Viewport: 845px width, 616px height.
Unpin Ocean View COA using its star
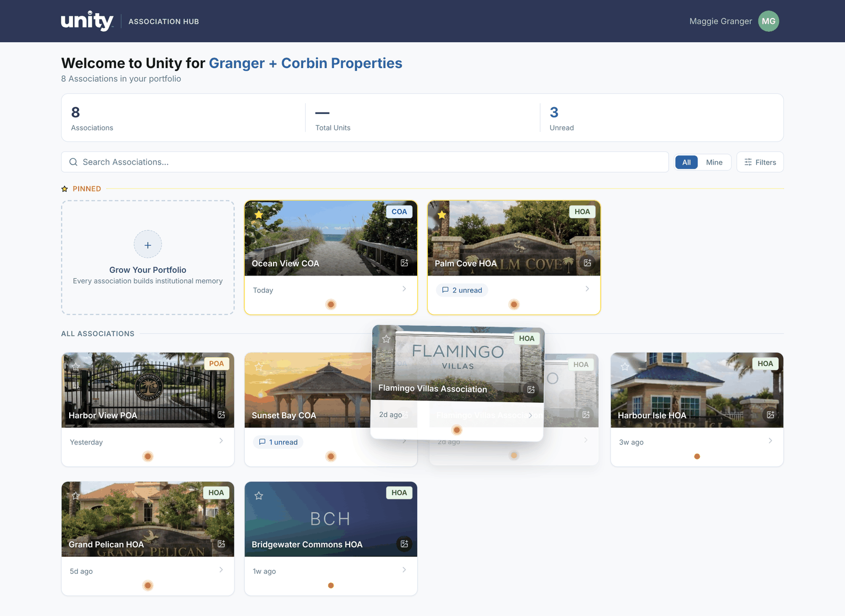tap(259, 215)
